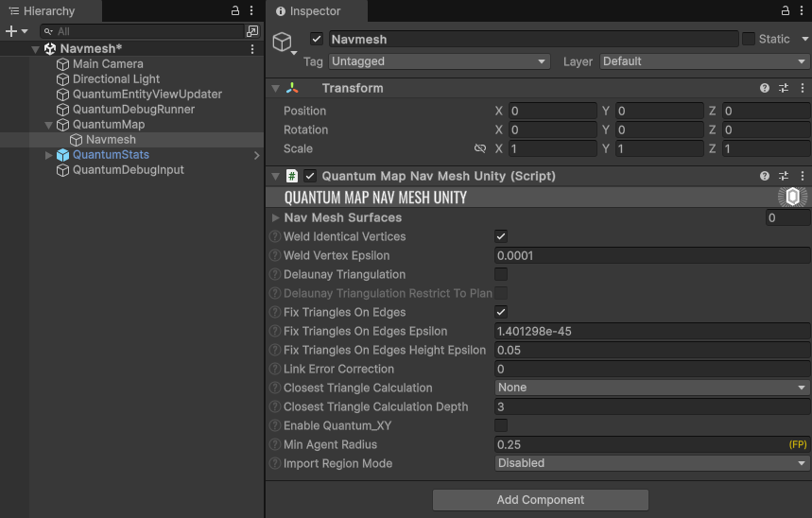This screenshot has height=518, width=812.
Task: Lock the Inspector panel
Action: tap(786, 10)
